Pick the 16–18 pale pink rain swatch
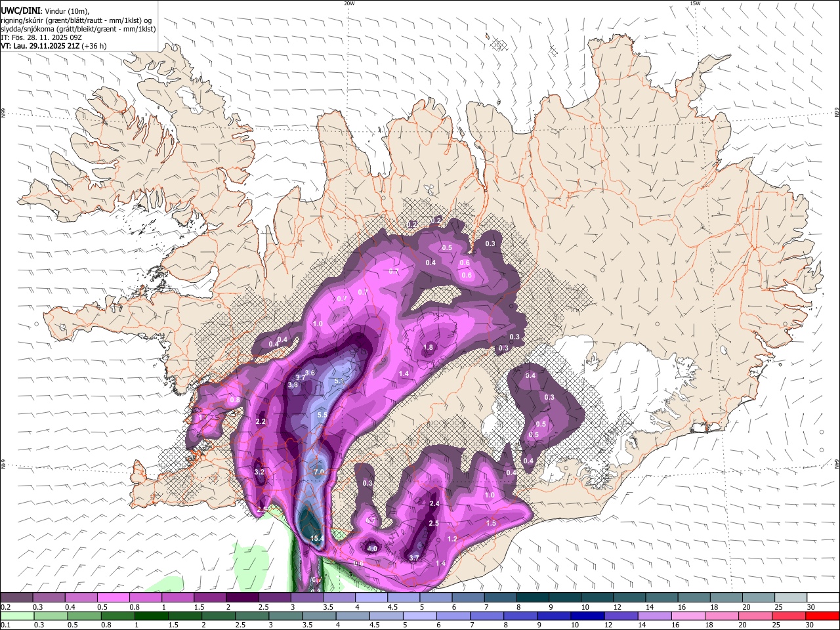The image size is (840, 630). click(x=688, y=616)
